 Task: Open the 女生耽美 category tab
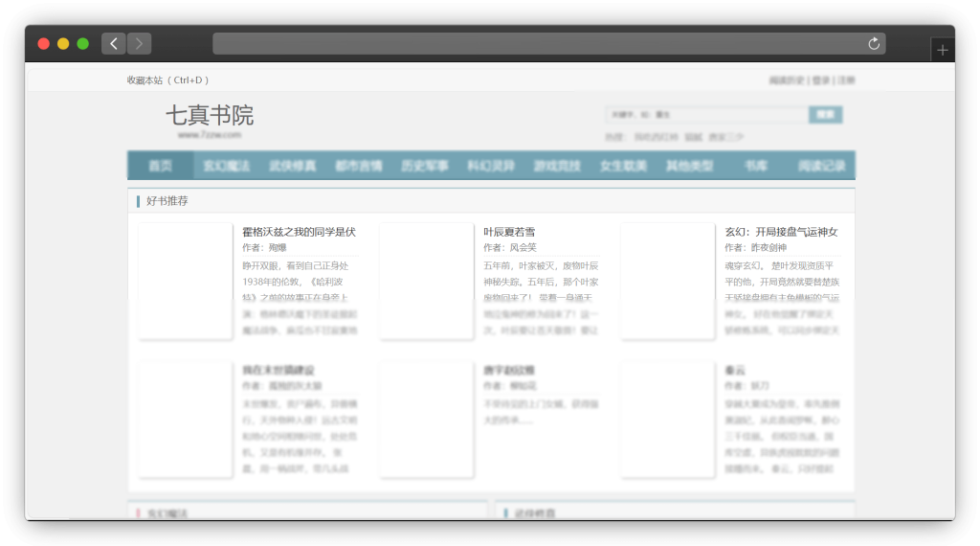coord(624,166)
